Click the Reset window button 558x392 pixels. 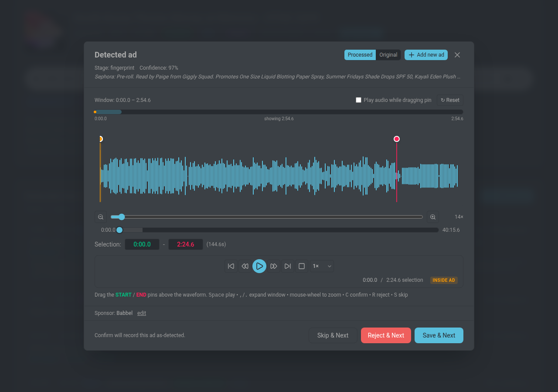450,100
